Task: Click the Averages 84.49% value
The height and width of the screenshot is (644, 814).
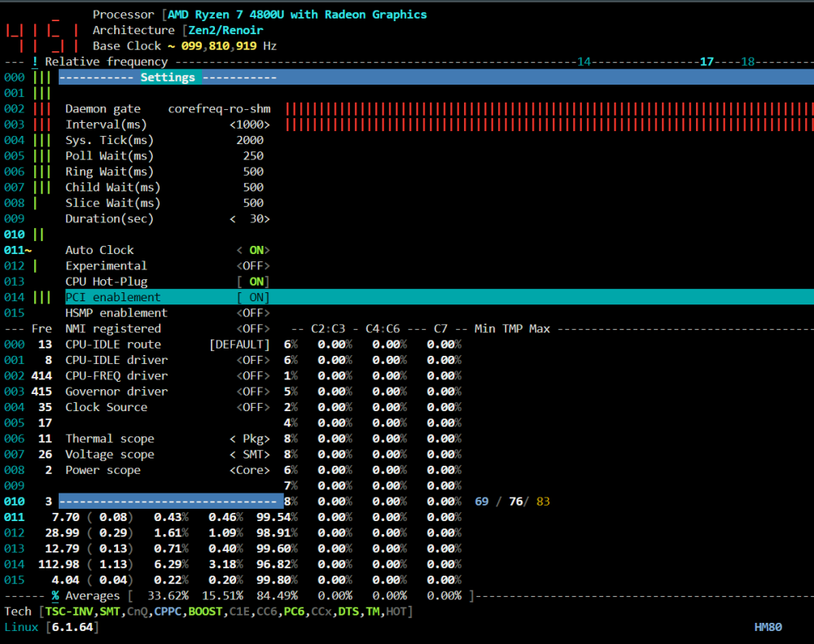Action: 278,596
